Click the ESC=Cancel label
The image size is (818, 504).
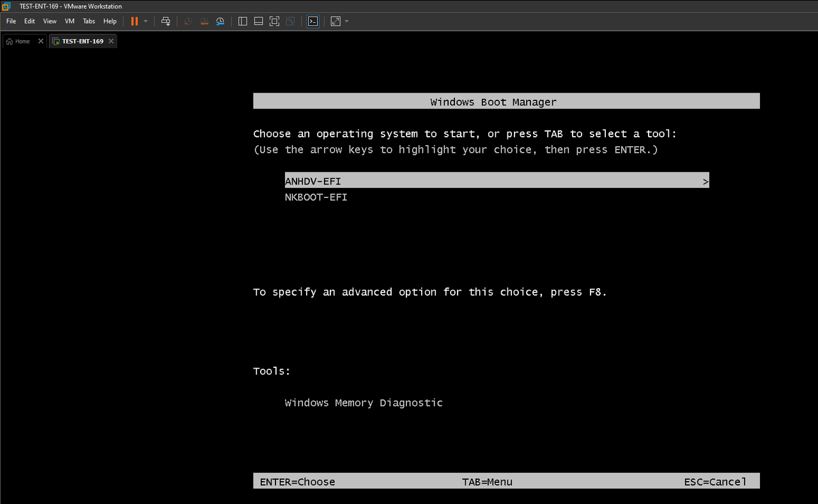(714, 482)
